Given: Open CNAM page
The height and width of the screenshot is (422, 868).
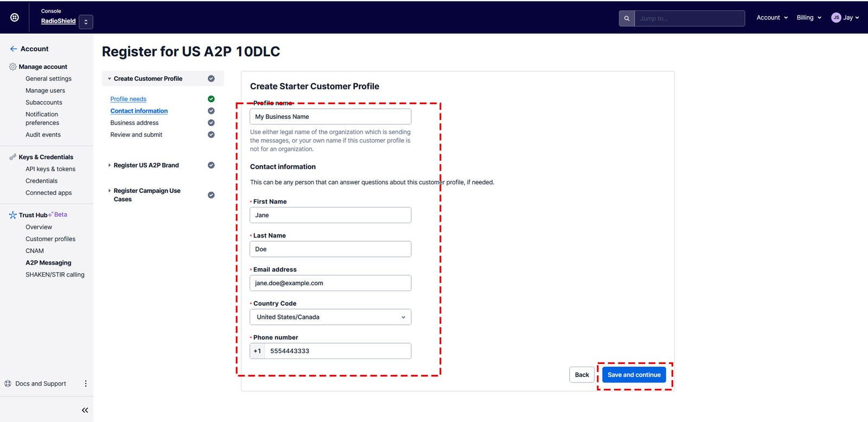Looking at the screenshot, I should coord(35,251).
